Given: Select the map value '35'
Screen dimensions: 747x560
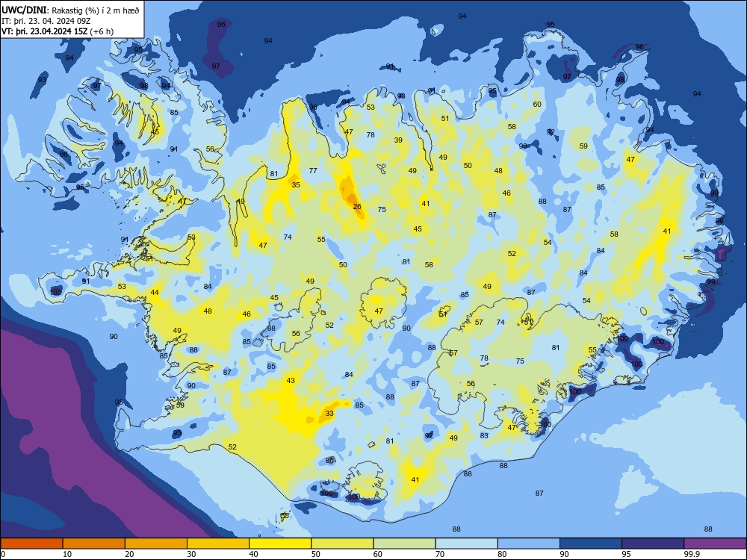Looking at the screenshot, I should [296, 184].
